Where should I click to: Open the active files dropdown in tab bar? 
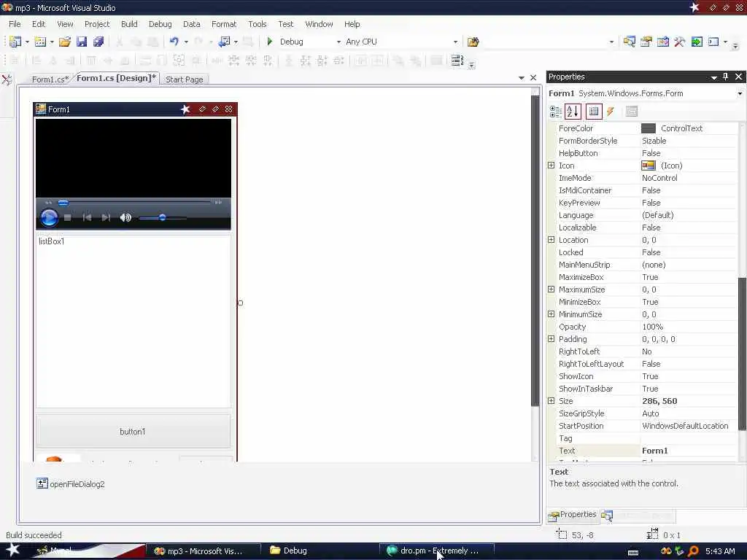pyautogui.click(x=521, y=77)
